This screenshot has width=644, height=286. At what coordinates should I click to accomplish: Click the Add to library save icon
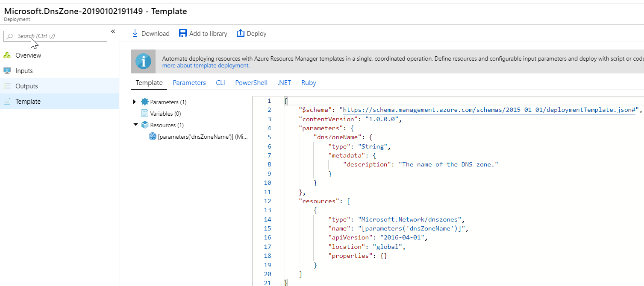coord(183,33)
